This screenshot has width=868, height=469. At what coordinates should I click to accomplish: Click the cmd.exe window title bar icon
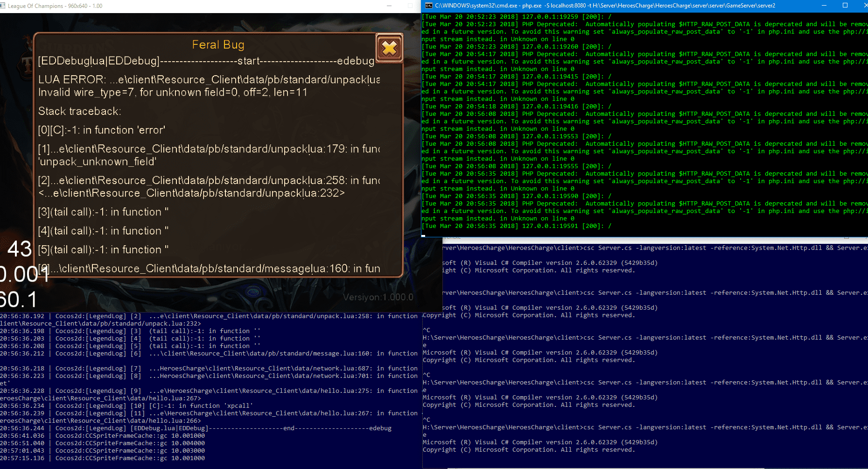tap(428, 6)
